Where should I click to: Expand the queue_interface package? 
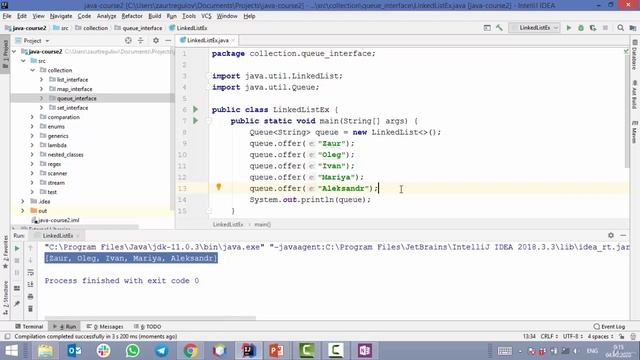41,98
